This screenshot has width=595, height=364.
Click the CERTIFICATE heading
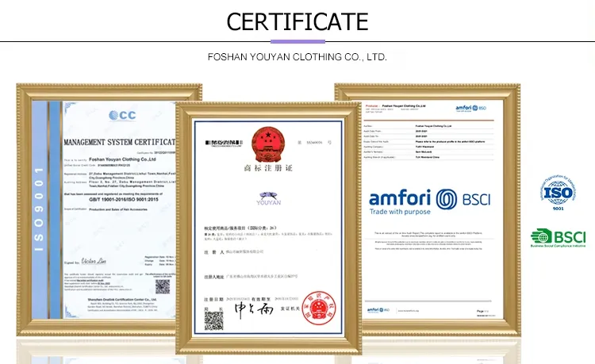(x=297, y=21)
